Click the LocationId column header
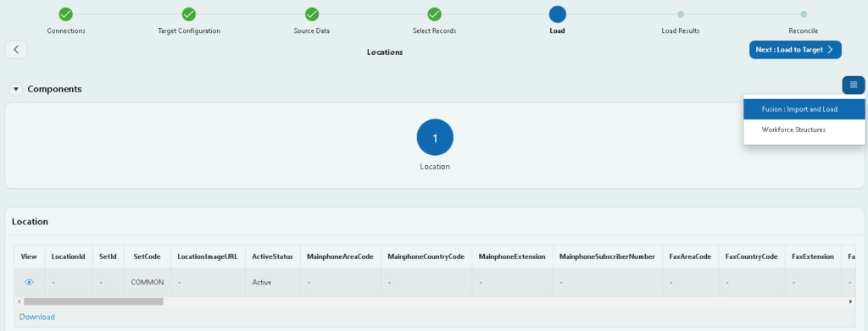The width and height of the screenshot is (868, 331). coord(68,257)
